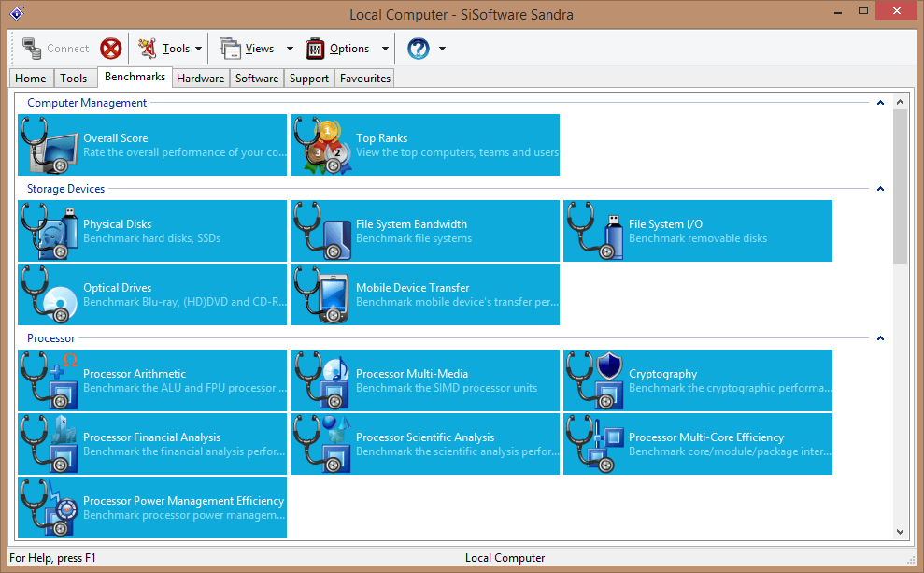Viewport: 924px width, 573px height.
Task: Switch to the Home tab
Action: click(x=31, y=79)
